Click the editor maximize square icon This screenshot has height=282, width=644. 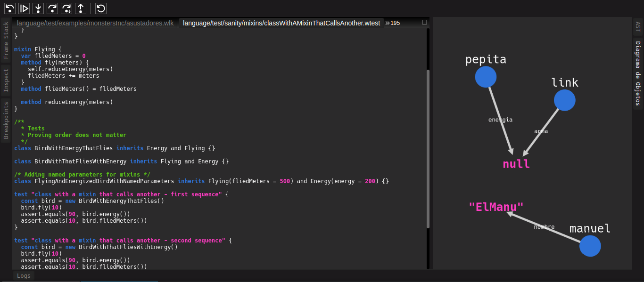click(x=424, y=23)
